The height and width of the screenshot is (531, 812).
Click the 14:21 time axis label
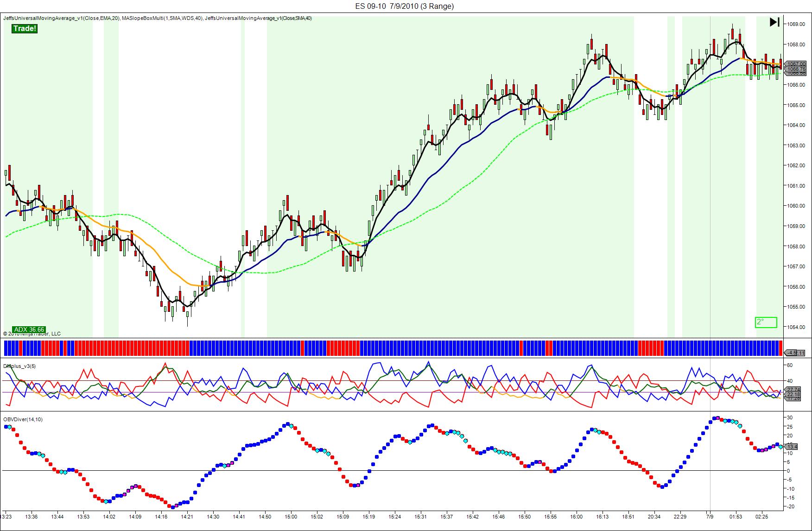click(x=187, y=516)
